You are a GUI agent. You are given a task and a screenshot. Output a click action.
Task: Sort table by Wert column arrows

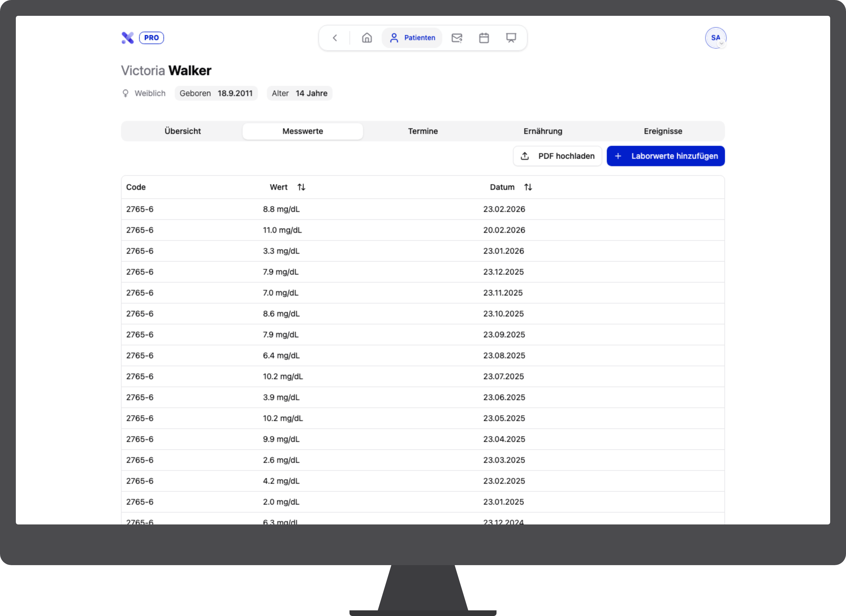301,187
